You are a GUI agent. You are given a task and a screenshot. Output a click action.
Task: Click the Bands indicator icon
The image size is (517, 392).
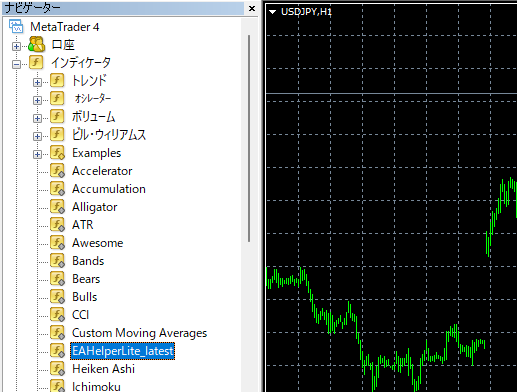tap(57, 261)
